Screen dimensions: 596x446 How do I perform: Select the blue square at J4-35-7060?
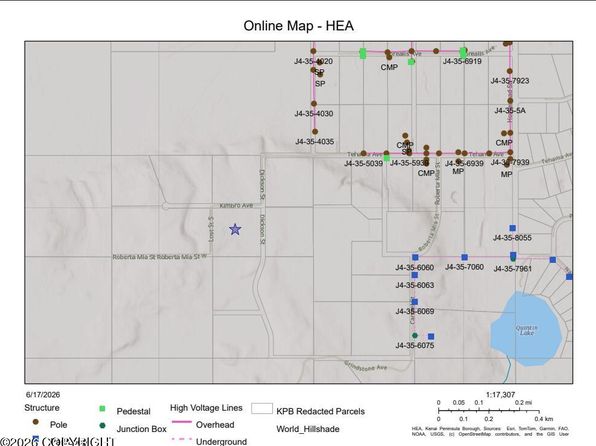(464, 257)
